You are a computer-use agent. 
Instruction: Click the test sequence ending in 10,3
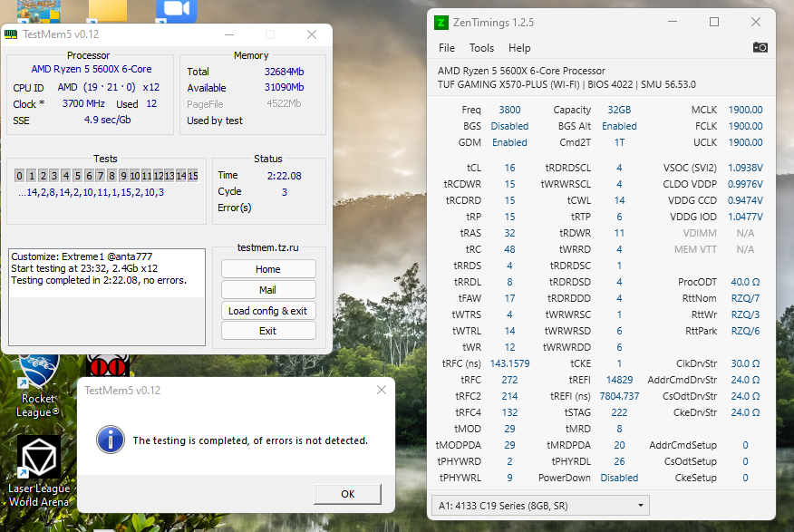(x=92, y=192)
